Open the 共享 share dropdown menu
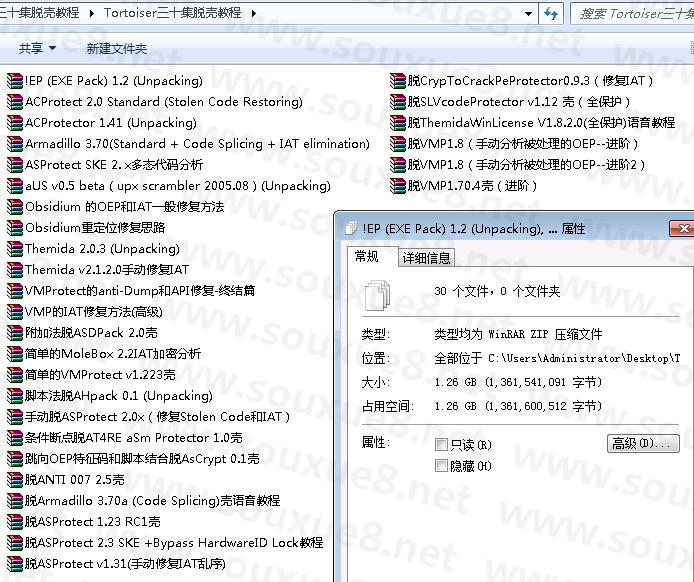This screenshot has width=694, height=582. point(37,48)
